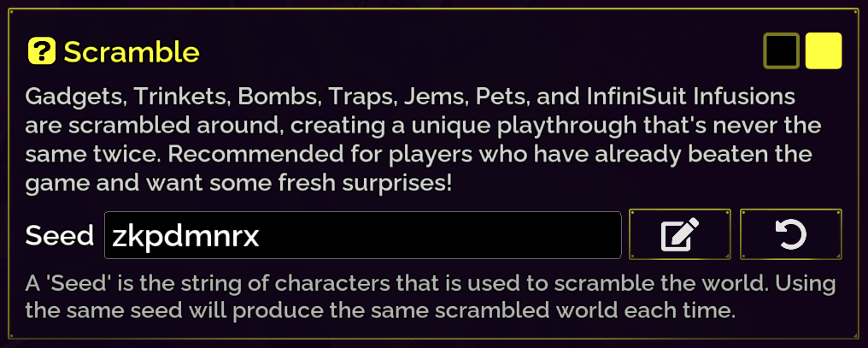Click the word 'InfiniSuit' in the description
The width and height of the screenshot is (868, 348).
pos(648,94)
